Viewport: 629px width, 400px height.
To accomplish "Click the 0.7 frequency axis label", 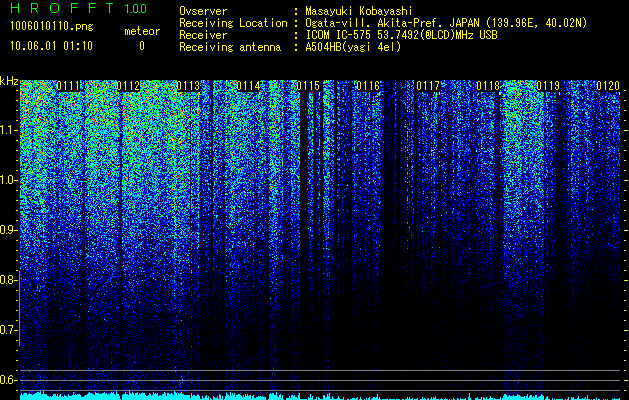I will point(8,330).
